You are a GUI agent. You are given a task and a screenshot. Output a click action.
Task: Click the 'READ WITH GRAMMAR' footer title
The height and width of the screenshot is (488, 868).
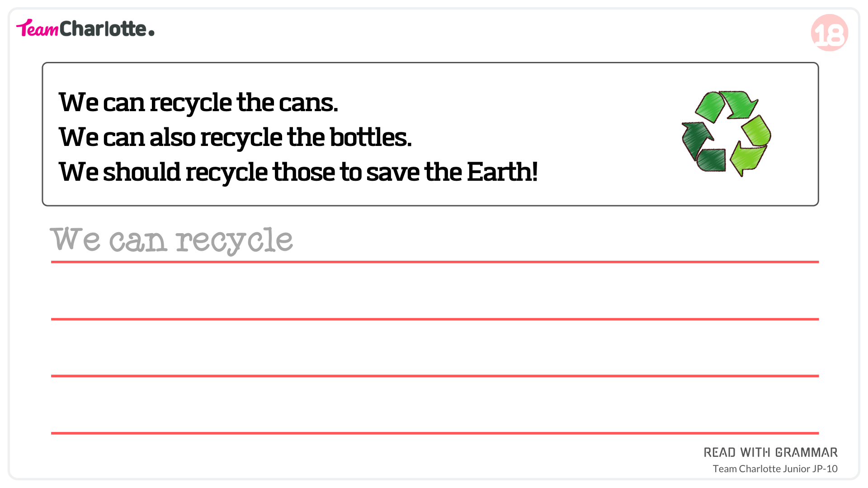pyautogui.click(x=771, y=452)
